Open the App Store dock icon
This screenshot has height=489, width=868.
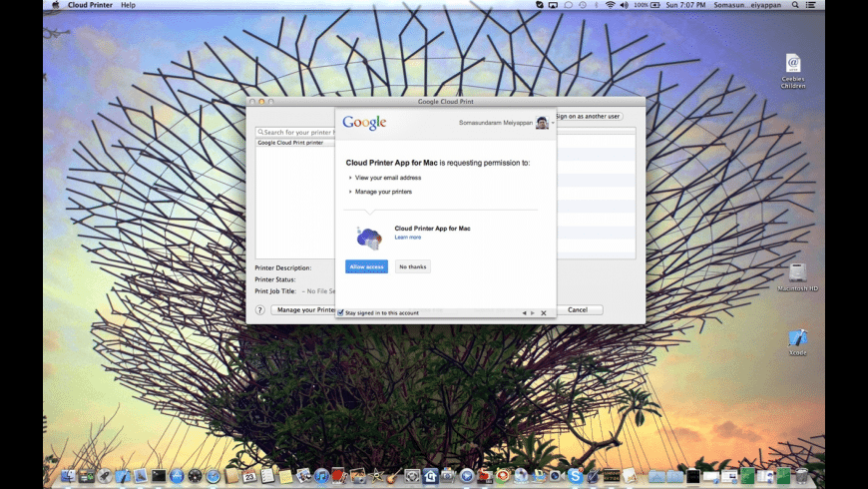[177, 475]
